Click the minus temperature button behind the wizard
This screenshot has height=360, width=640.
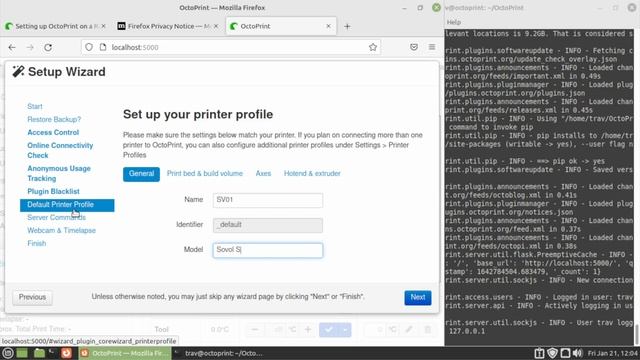coord(255,330)
